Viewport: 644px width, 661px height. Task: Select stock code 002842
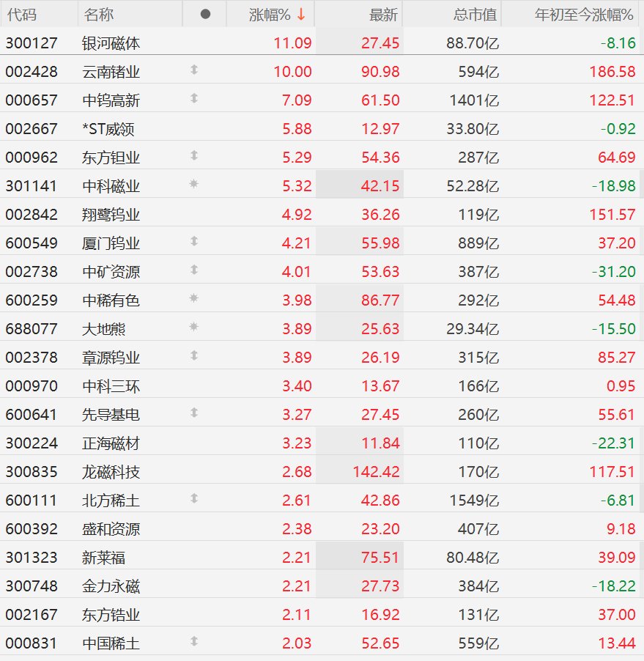(x=32, y=215)
